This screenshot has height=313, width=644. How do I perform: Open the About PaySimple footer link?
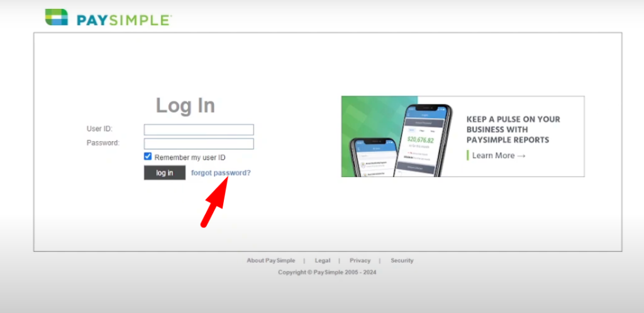tap(270, 261)
